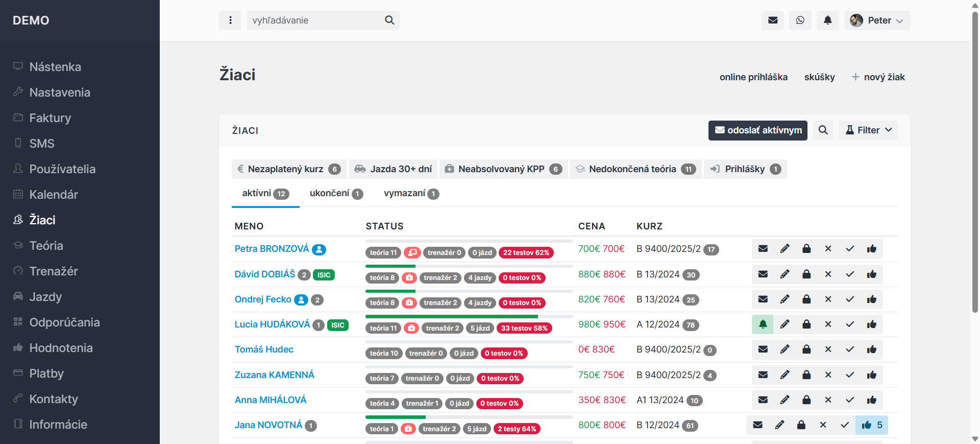Click the thumbs-up rating for Jana NOVOTNÁ

[871, 425]
